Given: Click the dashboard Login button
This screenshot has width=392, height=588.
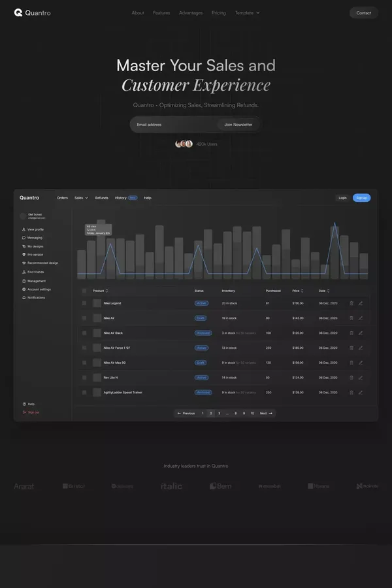Looking at the screenshot, I should [342, 197].
